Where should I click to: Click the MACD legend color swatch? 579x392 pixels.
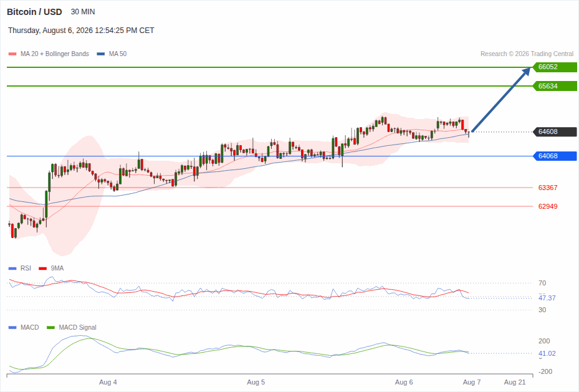click(12, 327)
